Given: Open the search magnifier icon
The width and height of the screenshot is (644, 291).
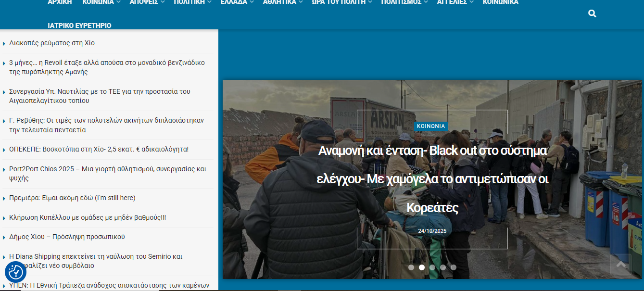Looking at the screenshot, I should click(x=592, y=13).
